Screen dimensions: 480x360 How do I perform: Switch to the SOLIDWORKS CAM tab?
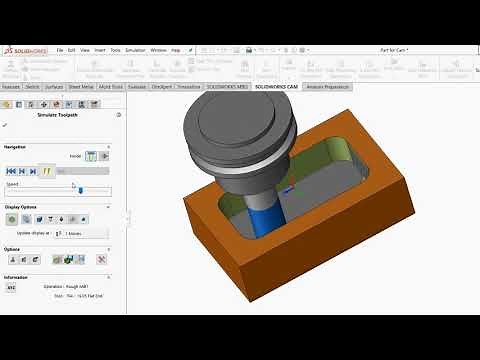(x=276, y=87)
